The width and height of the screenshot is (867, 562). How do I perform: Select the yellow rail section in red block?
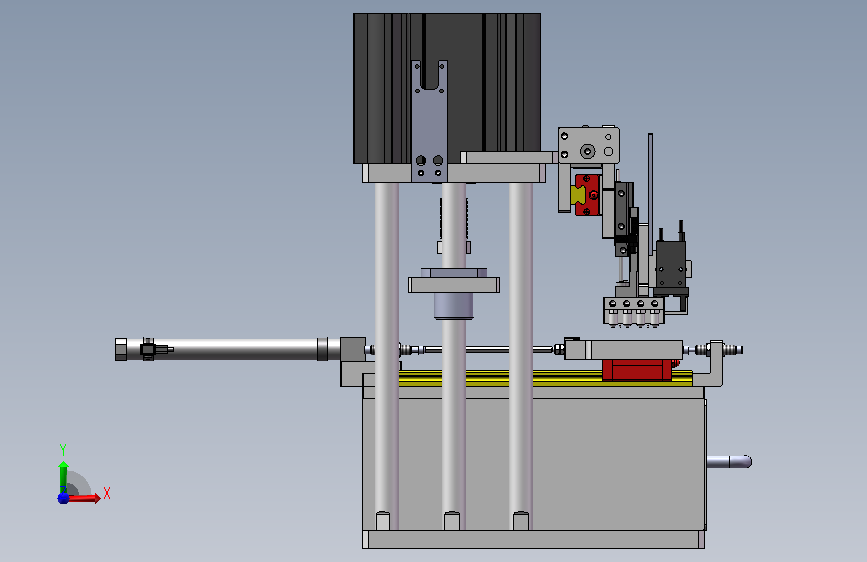(577, 195)
